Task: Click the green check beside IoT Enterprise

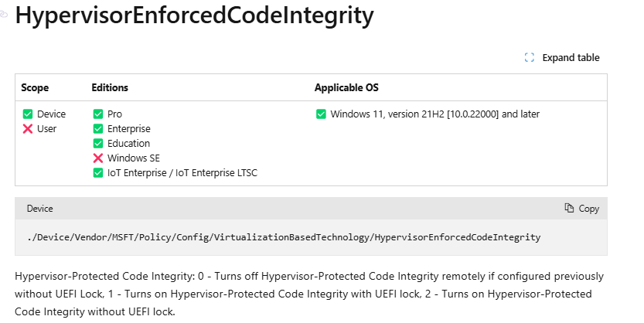Action: pos(97,173)
